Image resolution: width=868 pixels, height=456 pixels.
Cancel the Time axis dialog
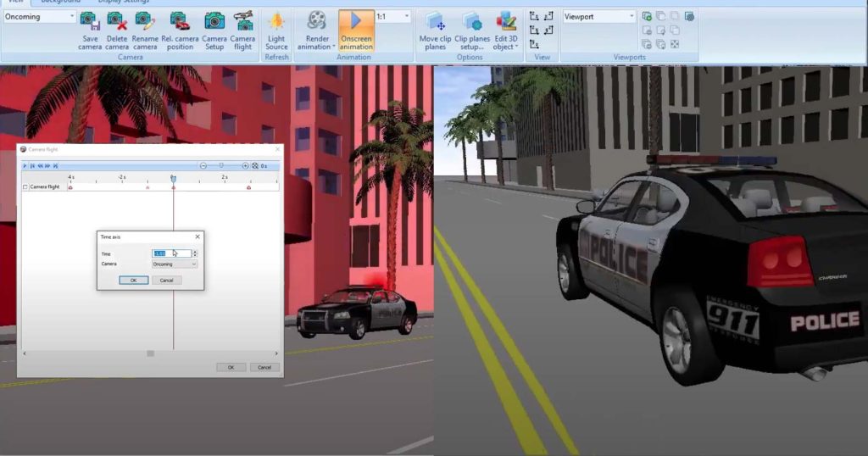point(167,281)
